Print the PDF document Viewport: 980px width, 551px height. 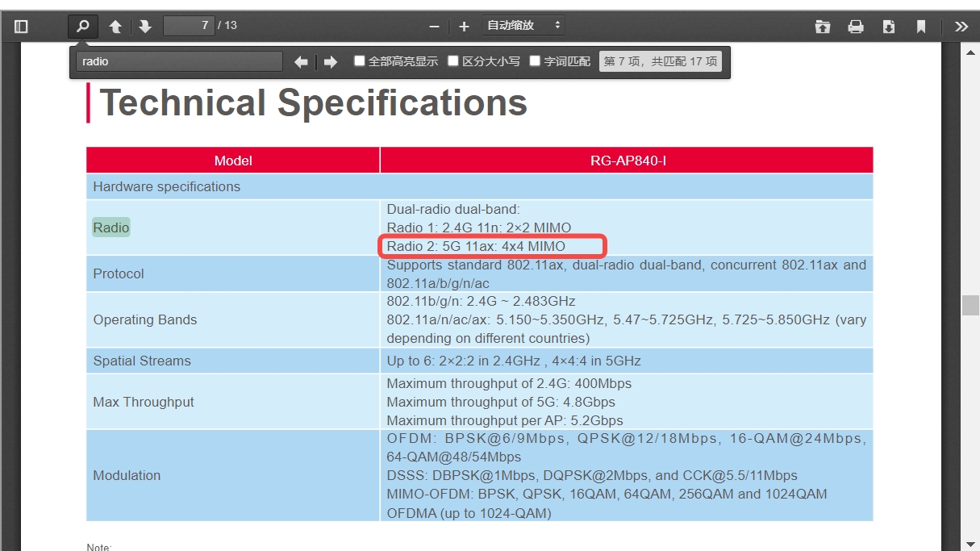(856, 27)
